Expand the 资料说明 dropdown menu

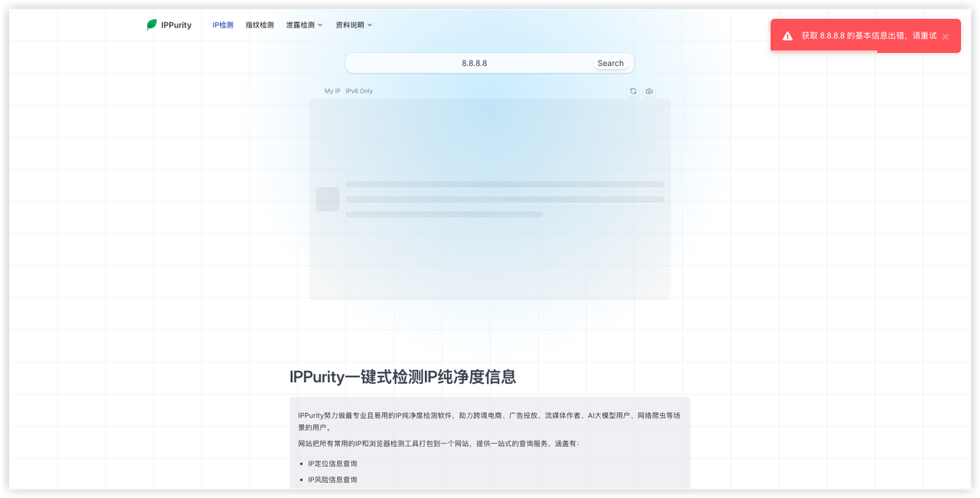pos(354,25)
